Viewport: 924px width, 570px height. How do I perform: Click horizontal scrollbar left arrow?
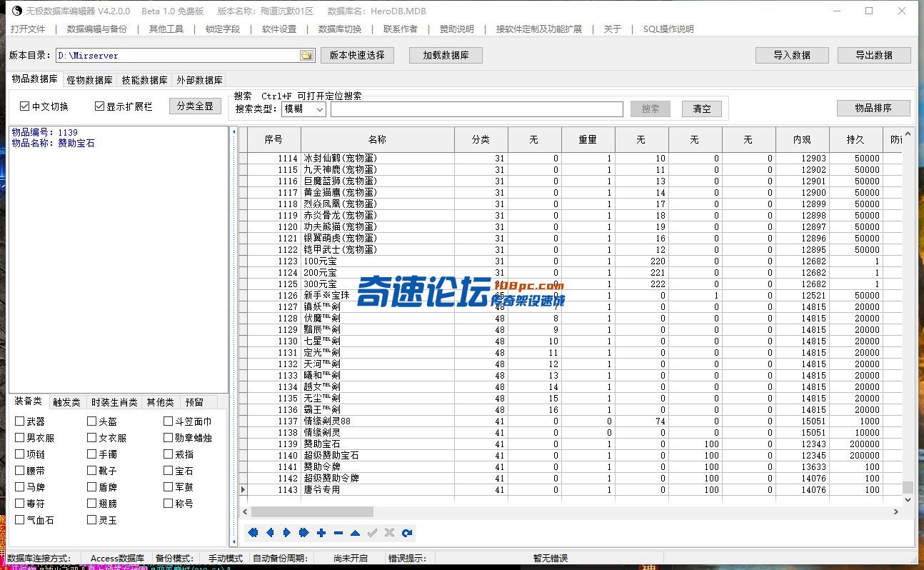coord(245,512)
